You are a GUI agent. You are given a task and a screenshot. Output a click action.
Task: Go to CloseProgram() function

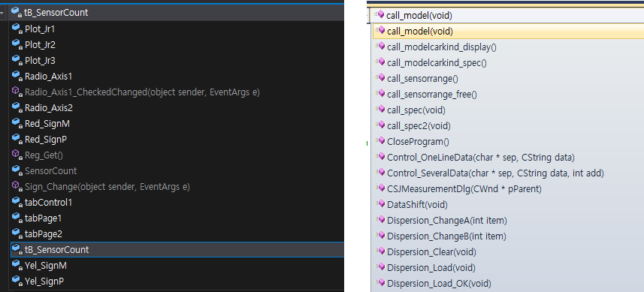(418, 141)
